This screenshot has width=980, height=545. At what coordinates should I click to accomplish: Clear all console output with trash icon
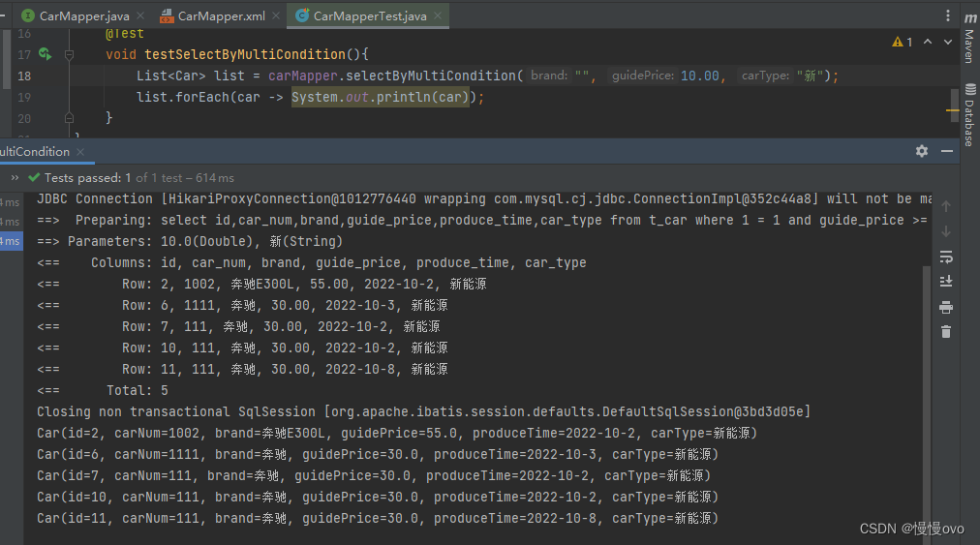pyautogui.click(x=946, y=332)
